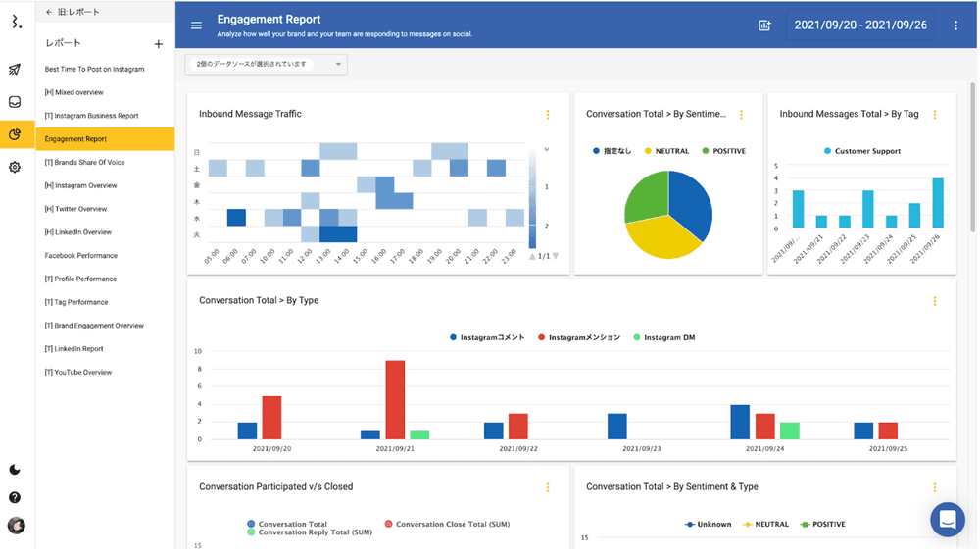
Task: Open the date range picker 2021/09/20 - 2021/09/26
Action: coord(859,25)
